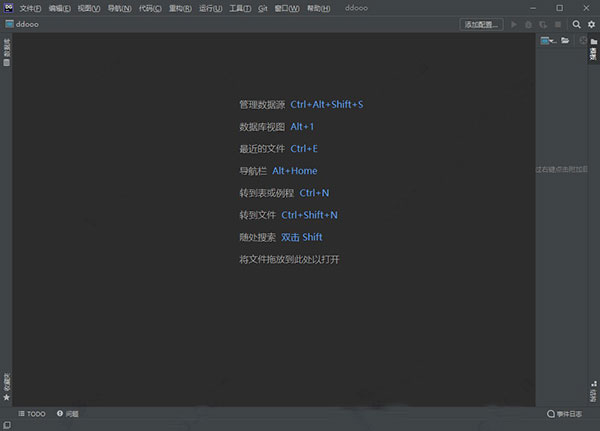Open the 运行(U) Run menu
Viewport: 600px width, 431px height.
click(210, 8)
